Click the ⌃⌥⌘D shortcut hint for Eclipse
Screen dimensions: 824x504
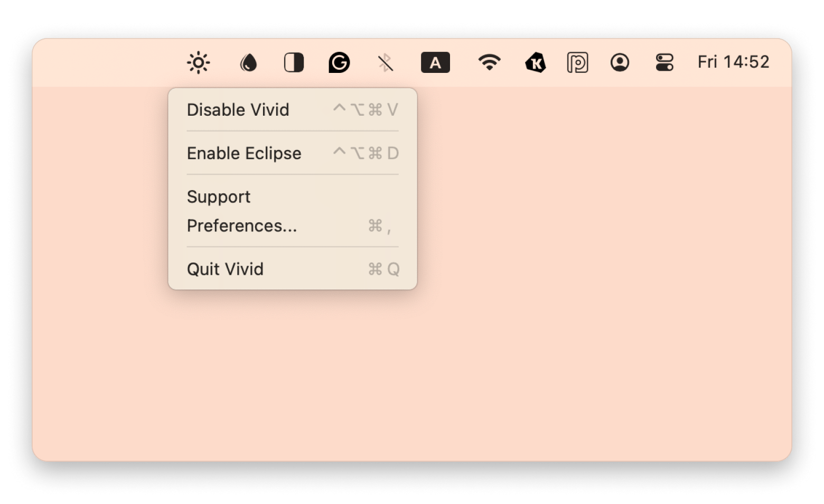[x=366, y=153]
